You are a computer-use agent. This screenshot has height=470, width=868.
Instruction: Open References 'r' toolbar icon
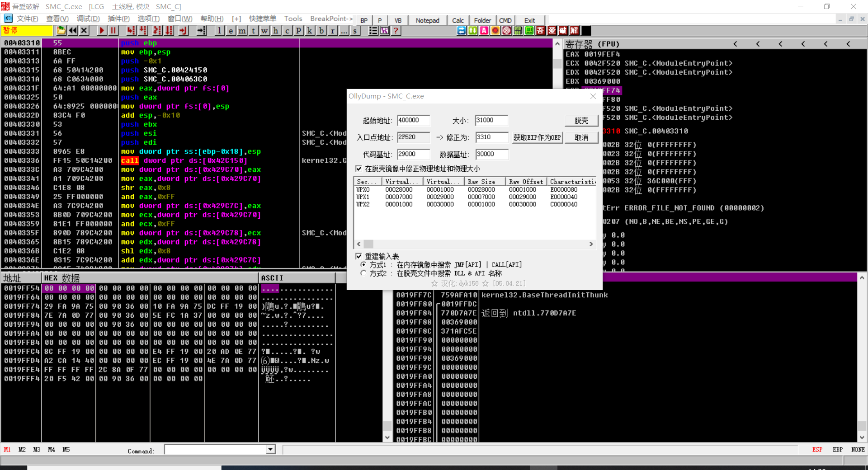click(x=333, y=31)
